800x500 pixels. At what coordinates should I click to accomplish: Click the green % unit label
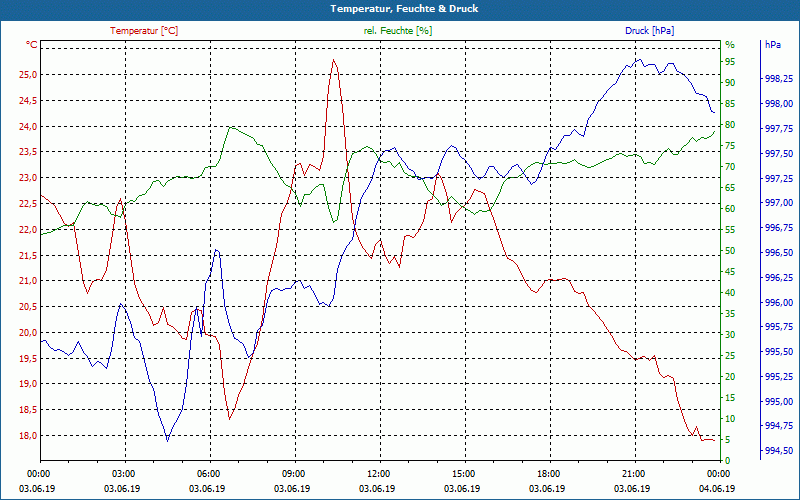click(730, 45)
